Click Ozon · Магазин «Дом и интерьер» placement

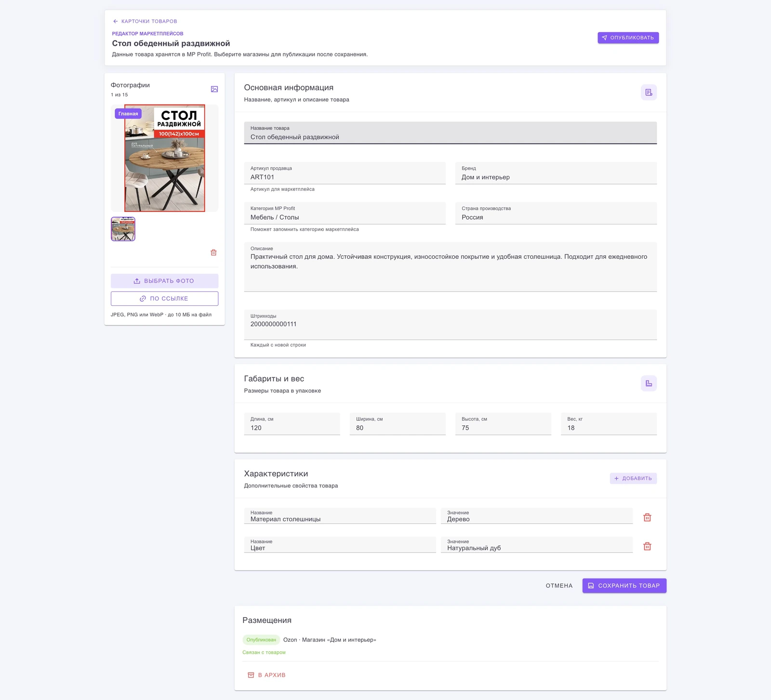click(330, 640)
